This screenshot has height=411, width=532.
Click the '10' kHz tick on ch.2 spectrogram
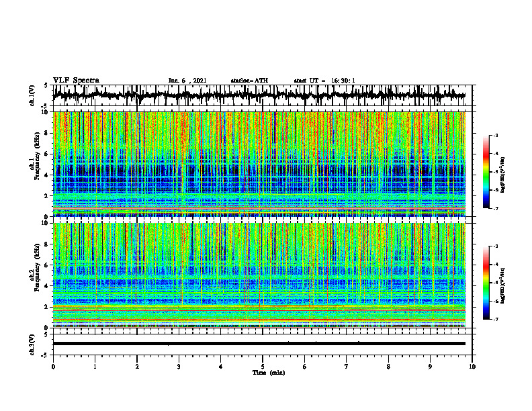click(46, 223)
